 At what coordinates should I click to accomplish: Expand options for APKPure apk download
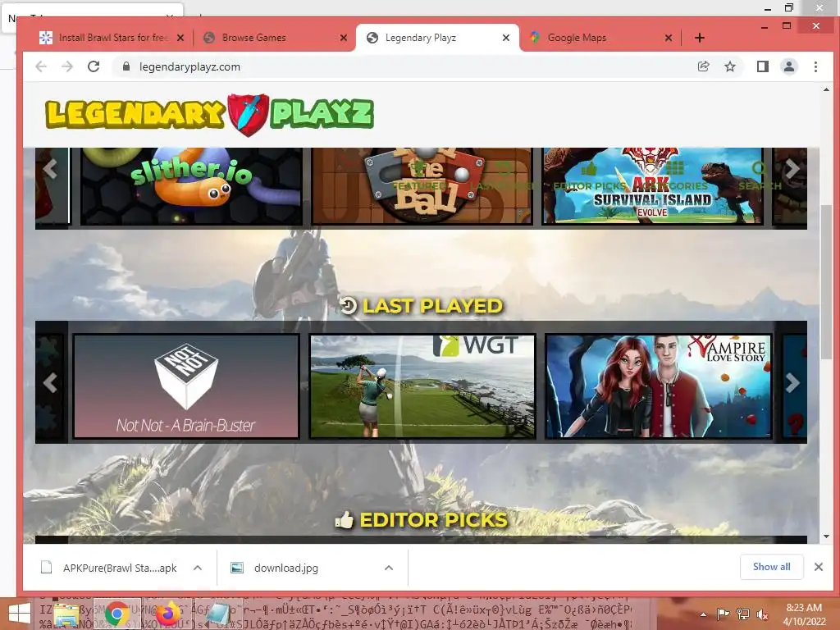tap(198, 568)
